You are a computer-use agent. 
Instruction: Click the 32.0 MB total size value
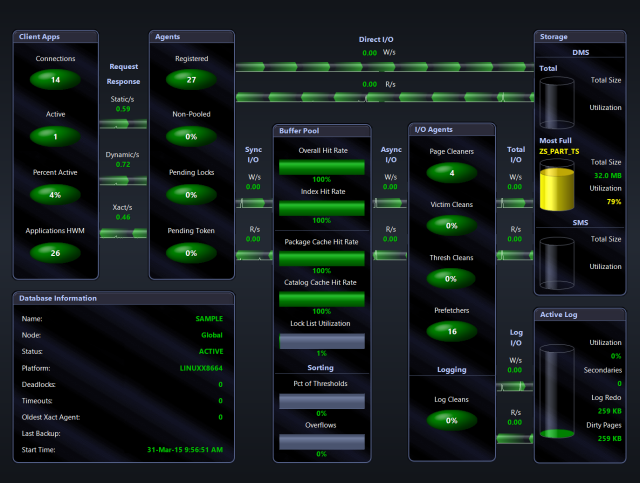point(608,176)
